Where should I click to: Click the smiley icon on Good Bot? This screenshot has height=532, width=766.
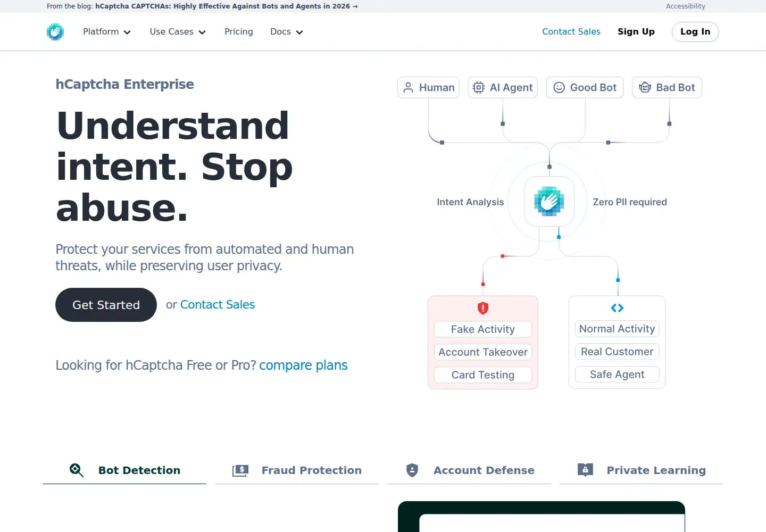[559, 88]
